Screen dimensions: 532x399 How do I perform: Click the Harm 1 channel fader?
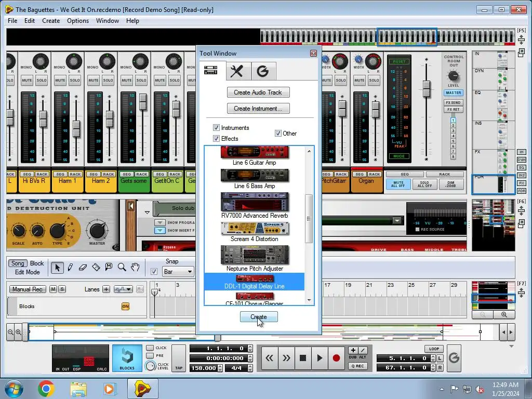(x=77, y=129)
